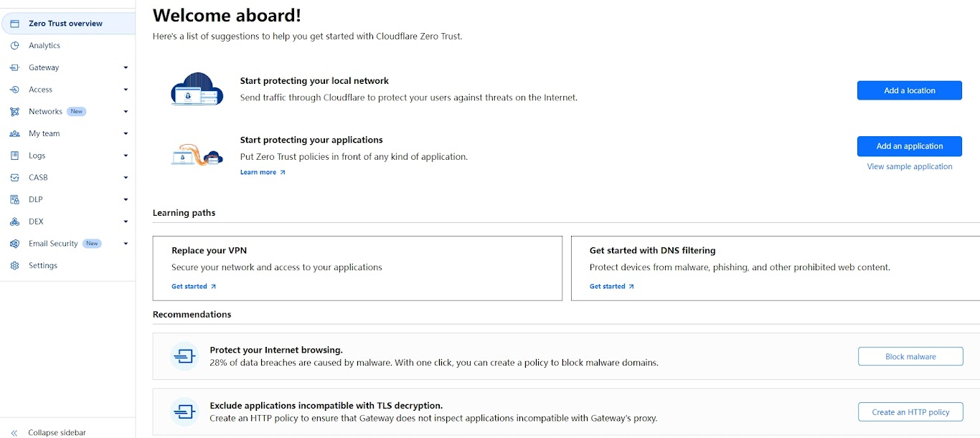Click the Learning paths section title

[184, 213]
